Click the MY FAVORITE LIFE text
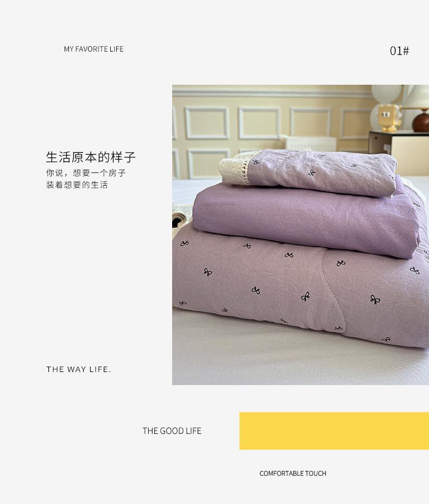Screen dimensions: 429x504 (93, 49)
